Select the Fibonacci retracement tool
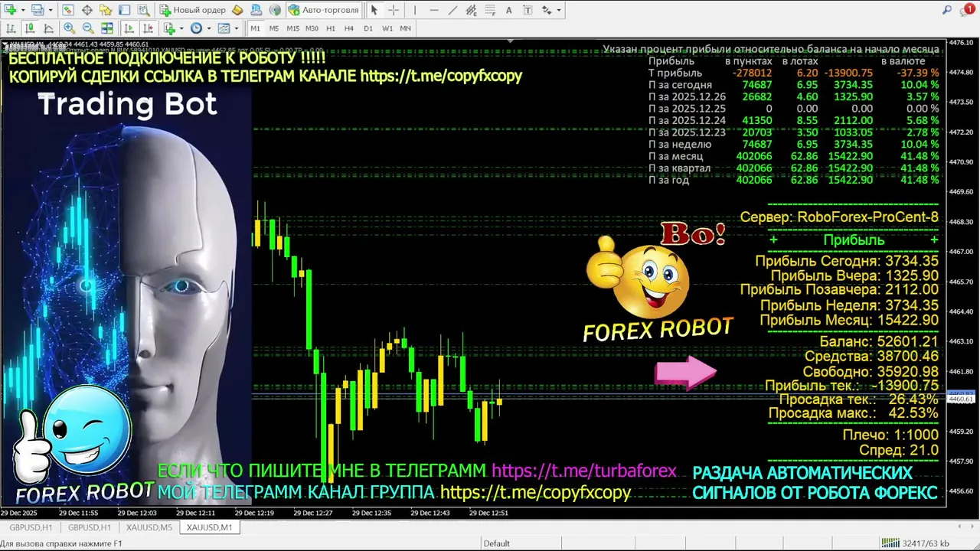This screenshot has height=551, width=980. (x=490, y=10)
